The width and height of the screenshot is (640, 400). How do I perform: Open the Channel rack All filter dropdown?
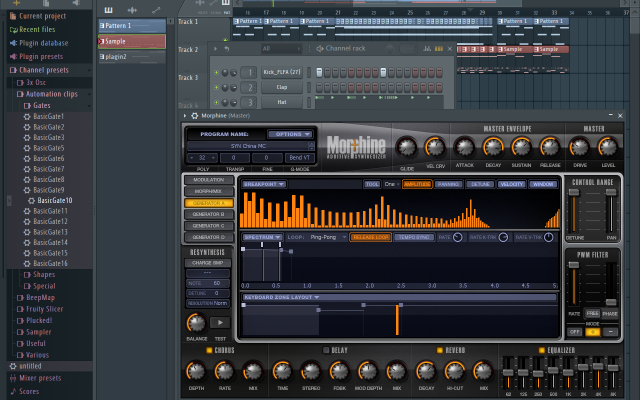tap(281, 49)
